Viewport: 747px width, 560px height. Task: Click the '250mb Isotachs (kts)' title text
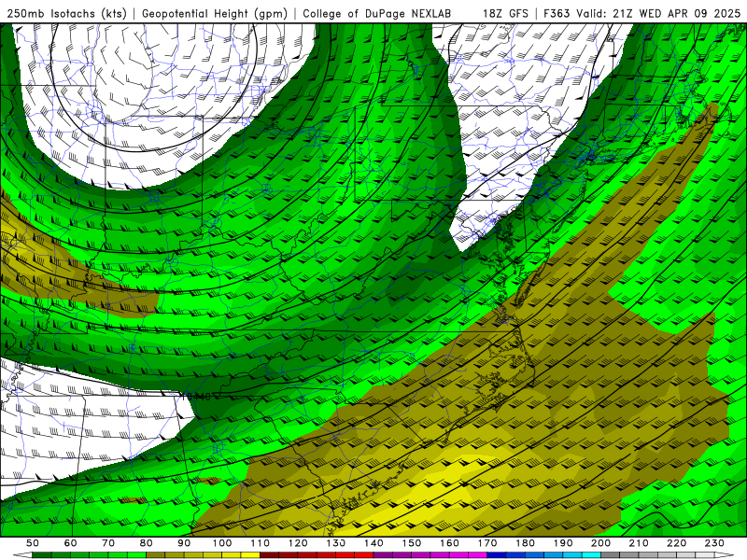tap(67, 14)
